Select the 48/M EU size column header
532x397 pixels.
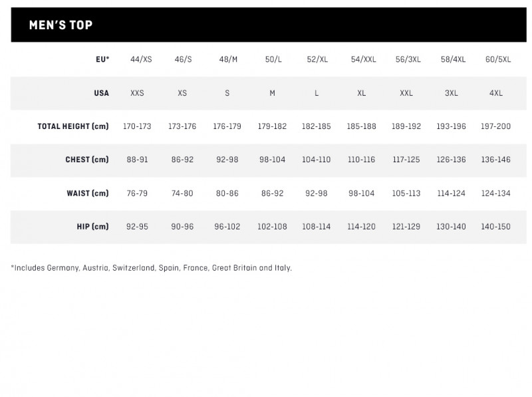[228, 59]
